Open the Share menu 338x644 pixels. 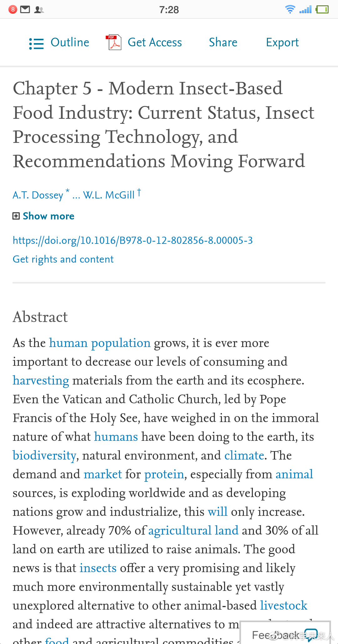(223, 43)
